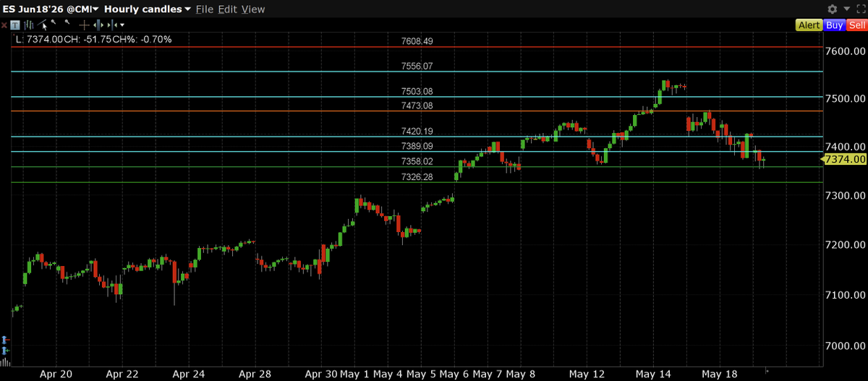The width and height of the screenshot is (868, 381).
Task: Select the 7420.19 level line label
Action: (417, 132)
